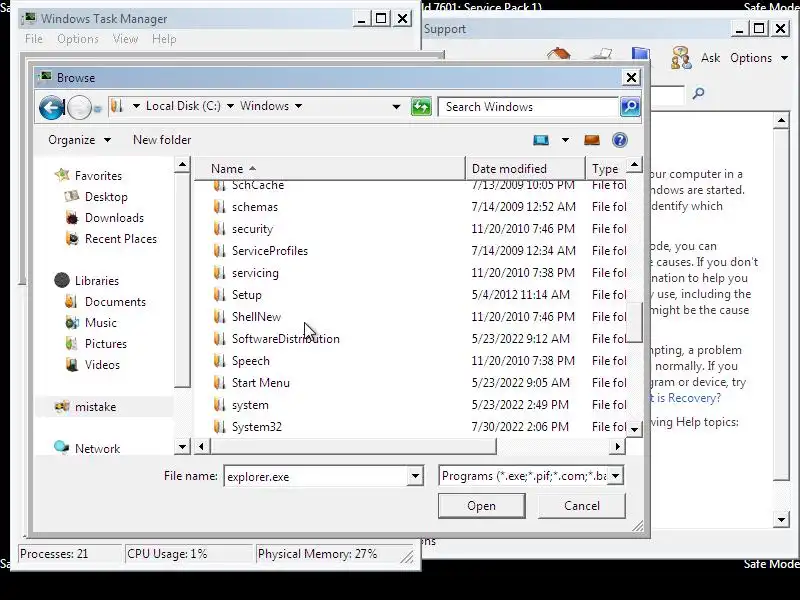Image resolution: width=800 pixels, height=600 pixels.
Task: Open the Options dropdown in the Support window
Action: coord(759,58)
